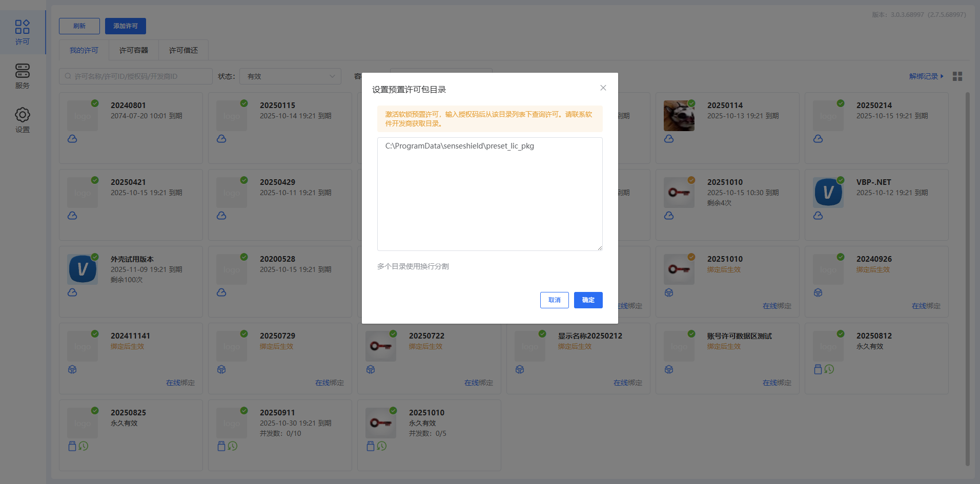This screenshot has width=980, height=484.
Task: Click 取消 in the dialog
Action: [555, 300]
